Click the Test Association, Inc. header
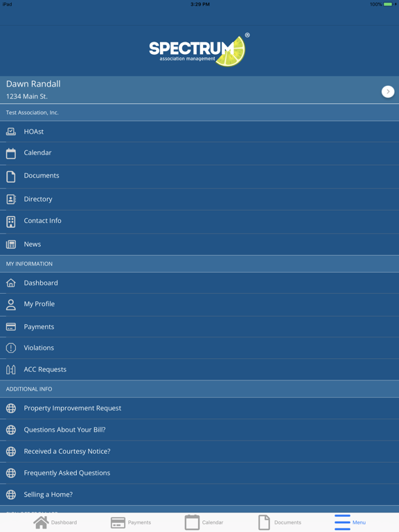Screen dimensions: 399x532 coord(199,113)
